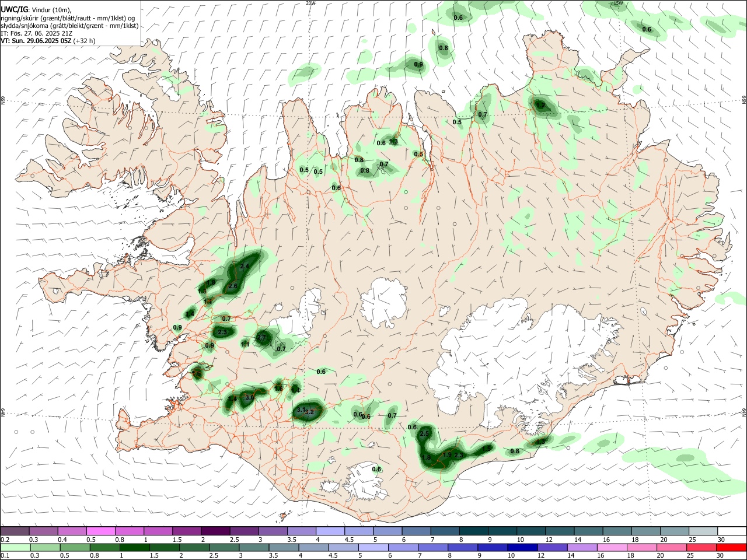Click the 20W longitude label at top
Image resolution: width=747 pixels, height=560 pixels.
[x=310, y=3]
